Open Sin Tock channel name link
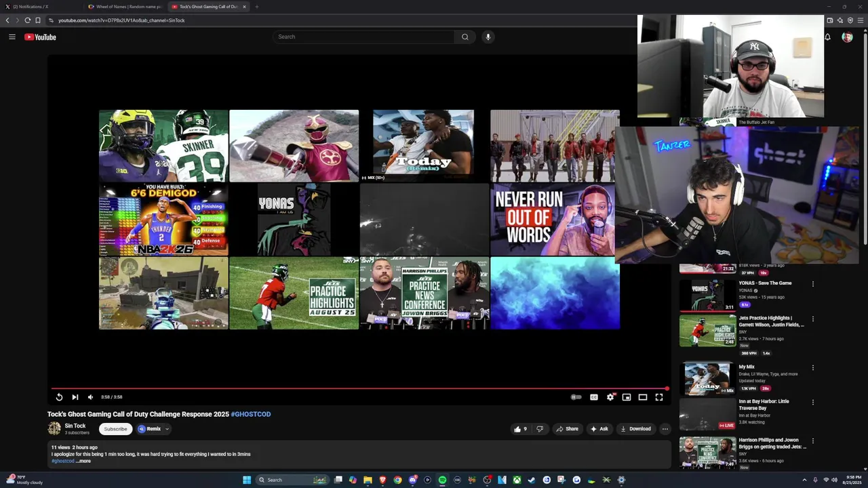Image resolution: width=868 pixels, height=488 pixels. pyautogui.click(x=75, y=426)
